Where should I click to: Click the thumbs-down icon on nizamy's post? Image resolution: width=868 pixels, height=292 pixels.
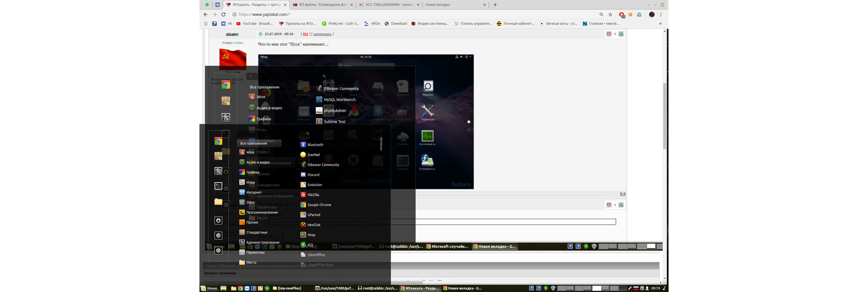pyautogui.click(x=609, y=34)
